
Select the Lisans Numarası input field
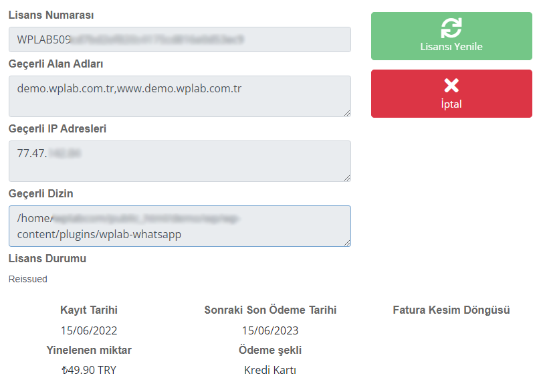point(180,39)
